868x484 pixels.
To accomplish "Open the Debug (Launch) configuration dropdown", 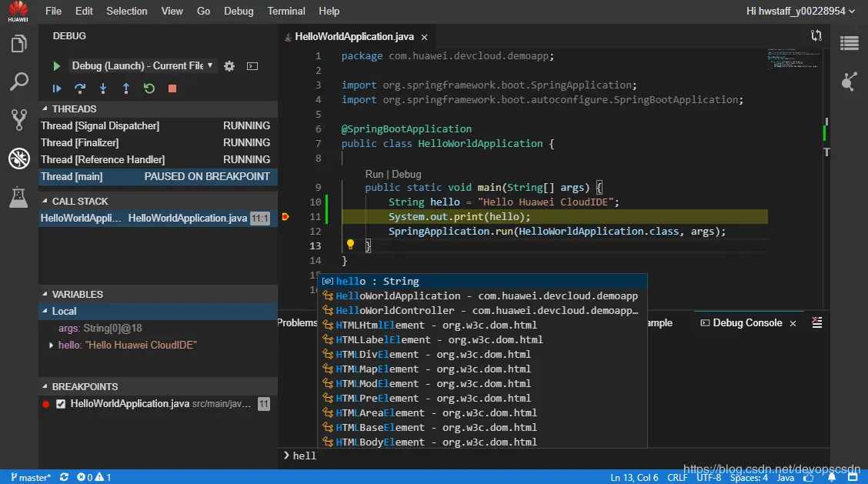I will (x=142, y=66).
